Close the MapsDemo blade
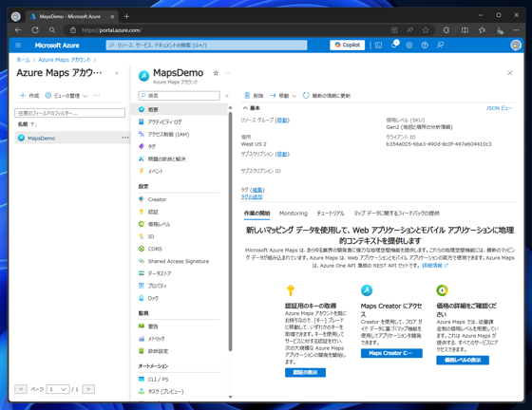The image size is (532, 410). coord(509,73)
